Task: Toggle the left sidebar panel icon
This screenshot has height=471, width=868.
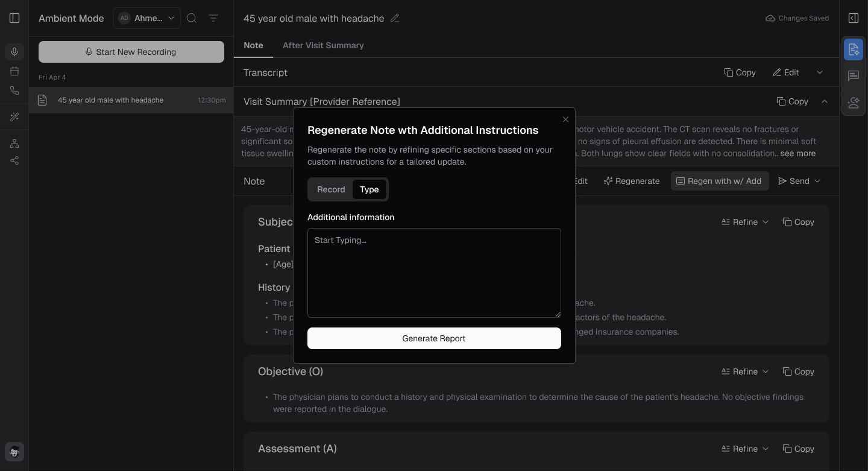Action: pos(14,18)
